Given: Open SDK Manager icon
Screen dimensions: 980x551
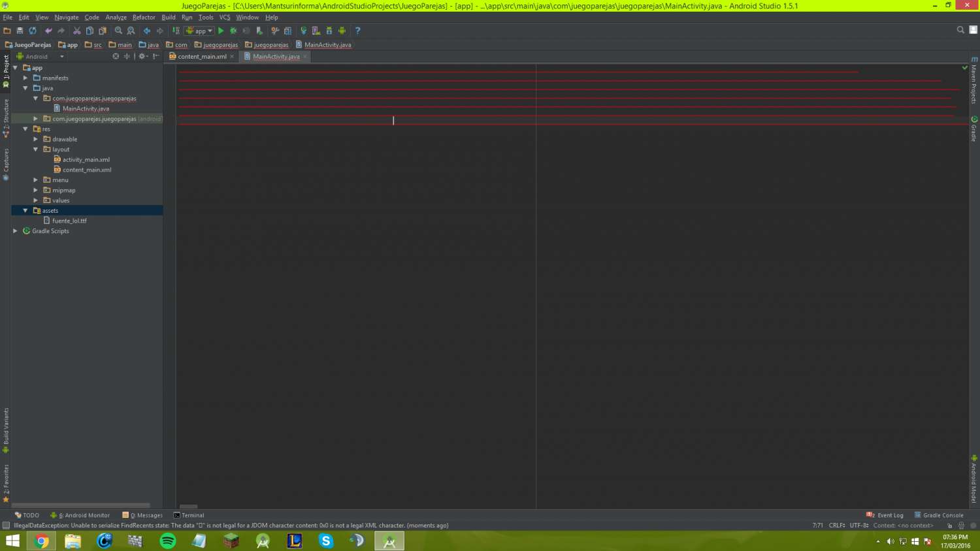Looking at the screenshot, I should coord(329,31).
